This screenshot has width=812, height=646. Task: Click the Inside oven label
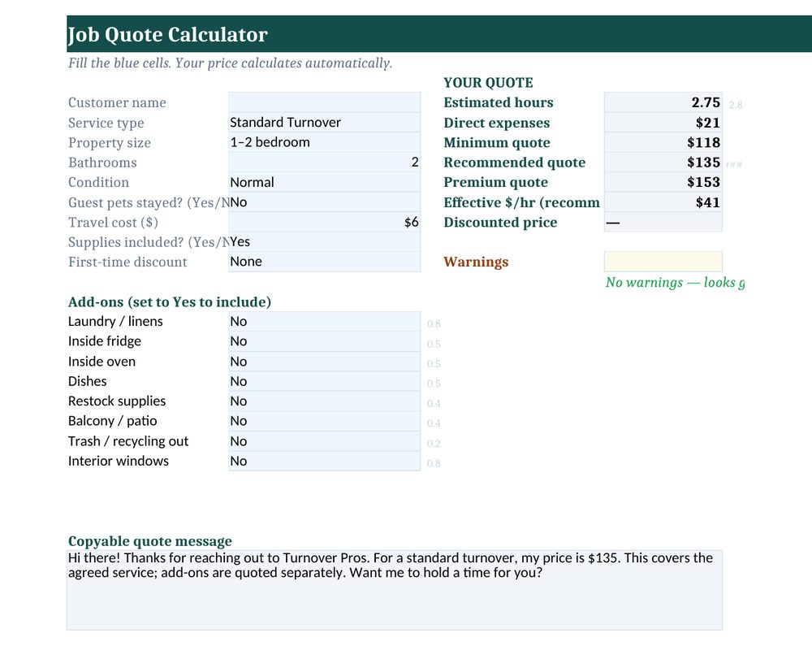click(101, 361)
